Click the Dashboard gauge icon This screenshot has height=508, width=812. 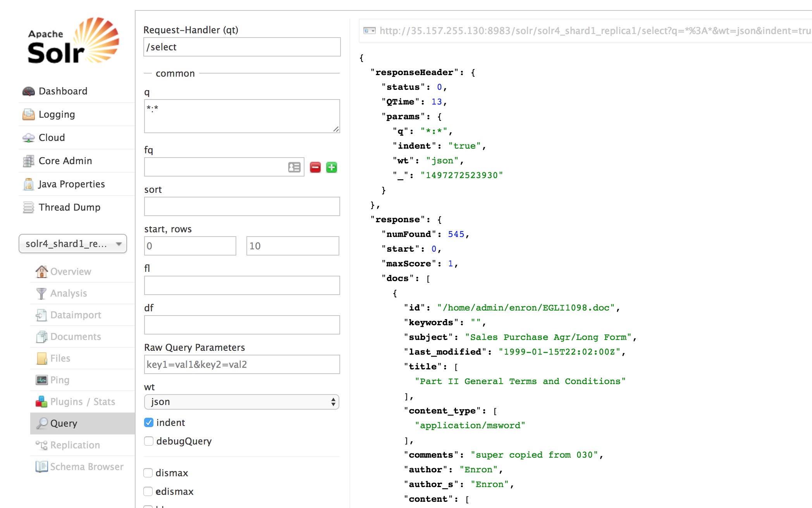(x=29, y=91)
